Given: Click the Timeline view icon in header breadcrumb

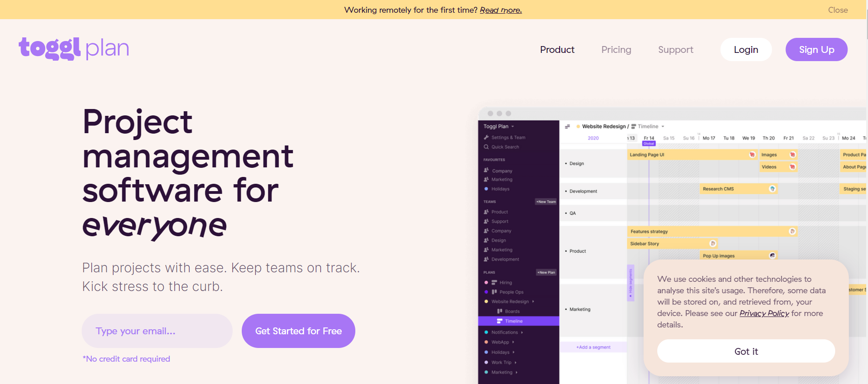Looking at the screenshot, I should [x=634, y=126].
